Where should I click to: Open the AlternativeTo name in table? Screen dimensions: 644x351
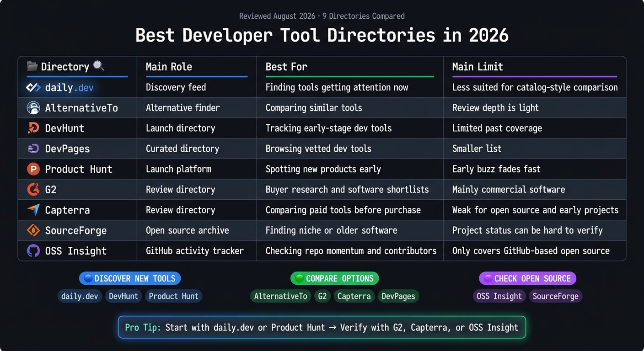81,108
